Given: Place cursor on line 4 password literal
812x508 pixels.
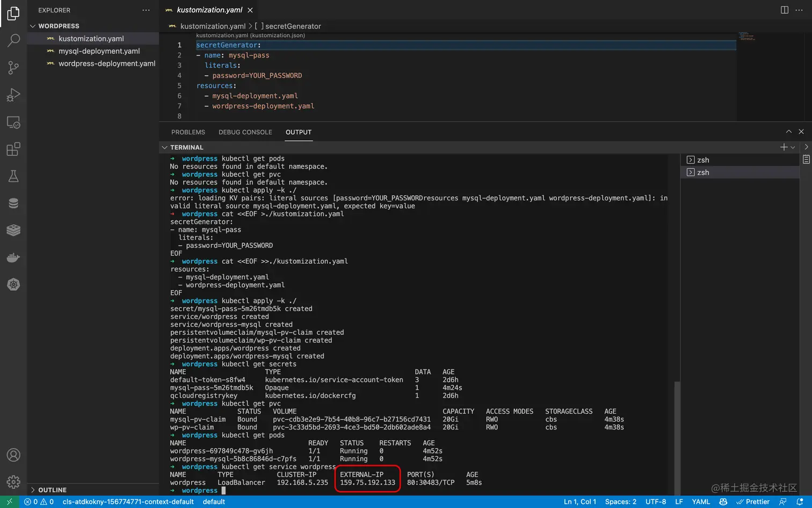Looking at the screenshot, I should [257, 76].
